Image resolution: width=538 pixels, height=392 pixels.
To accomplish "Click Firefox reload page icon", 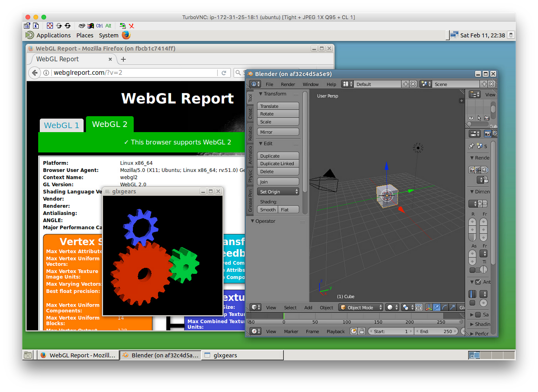I will tap(224, 73).
